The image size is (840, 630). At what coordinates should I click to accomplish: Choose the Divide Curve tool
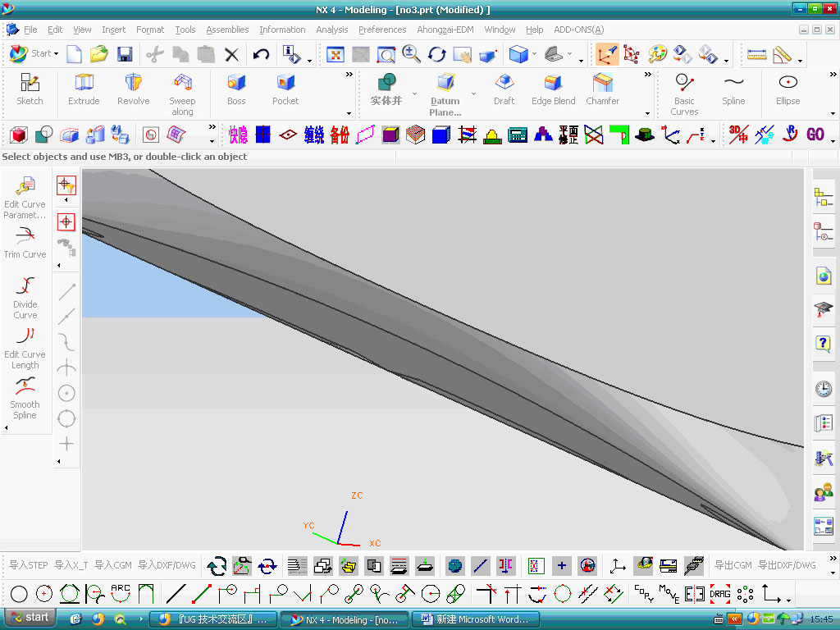[x=25, y=298]
